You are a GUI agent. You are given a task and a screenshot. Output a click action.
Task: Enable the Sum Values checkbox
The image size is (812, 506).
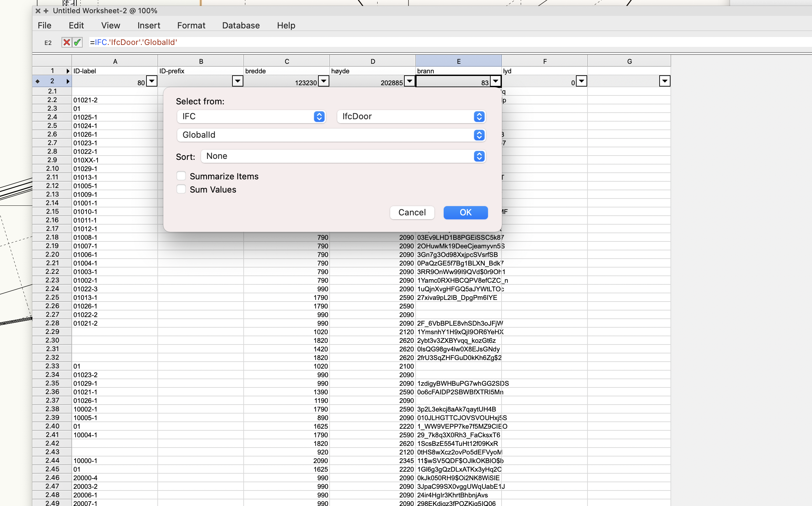(x=181, y=189)
